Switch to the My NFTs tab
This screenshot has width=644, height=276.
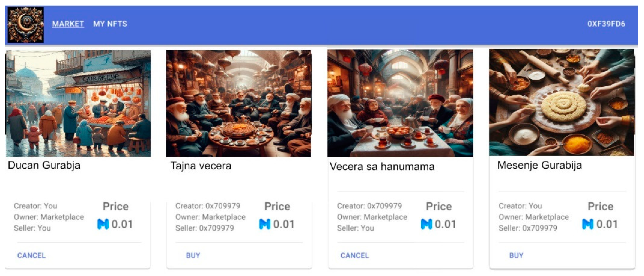coord(110,24)
